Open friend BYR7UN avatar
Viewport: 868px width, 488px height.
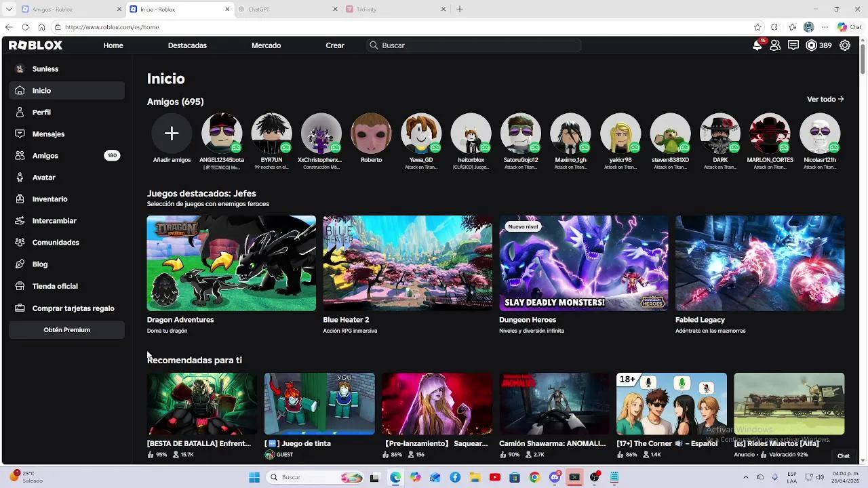pyautogui.click(x=271, y=134)
